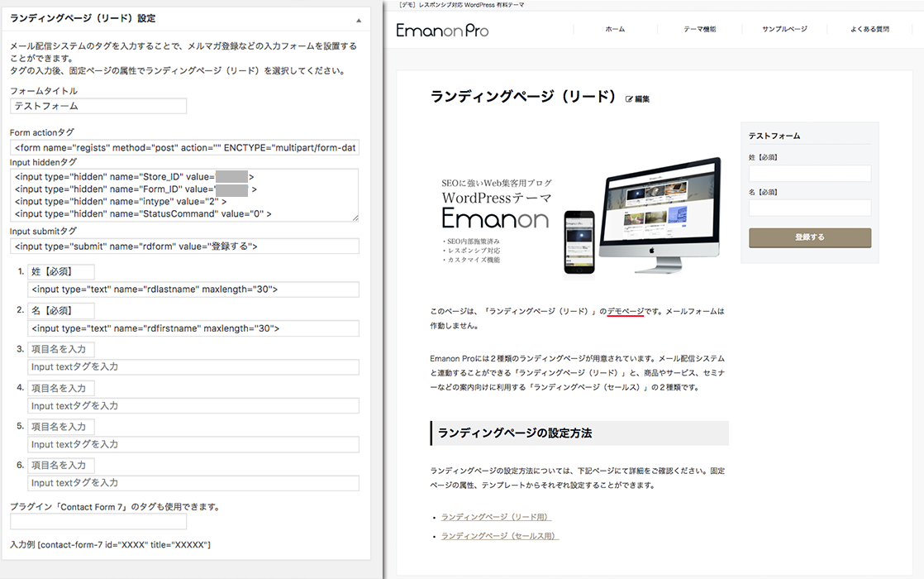Click item 4 項目名を入力 field

61,388
